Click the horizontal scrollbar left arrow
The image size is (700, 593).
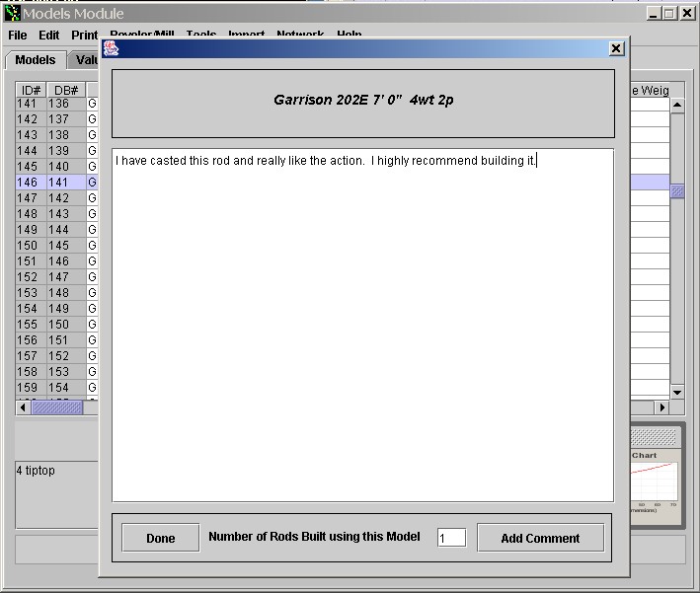click(23, 407)
